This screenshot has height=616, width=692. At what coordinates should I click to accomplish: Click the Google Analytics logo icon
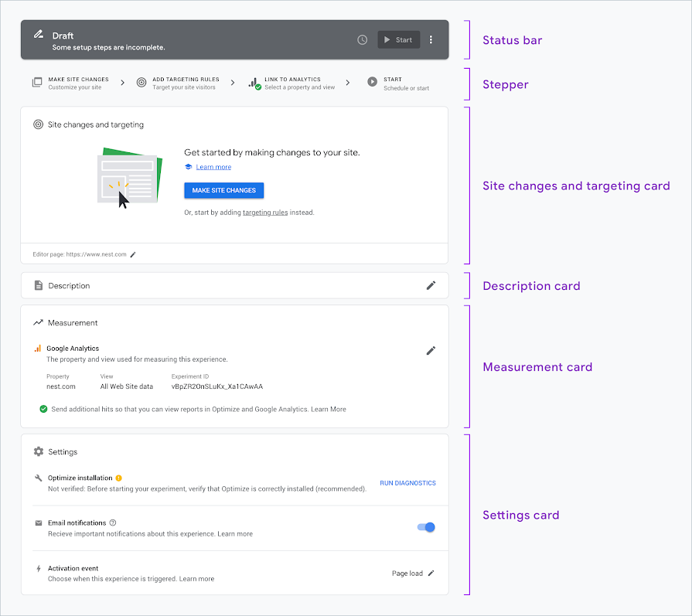point(38,348)
